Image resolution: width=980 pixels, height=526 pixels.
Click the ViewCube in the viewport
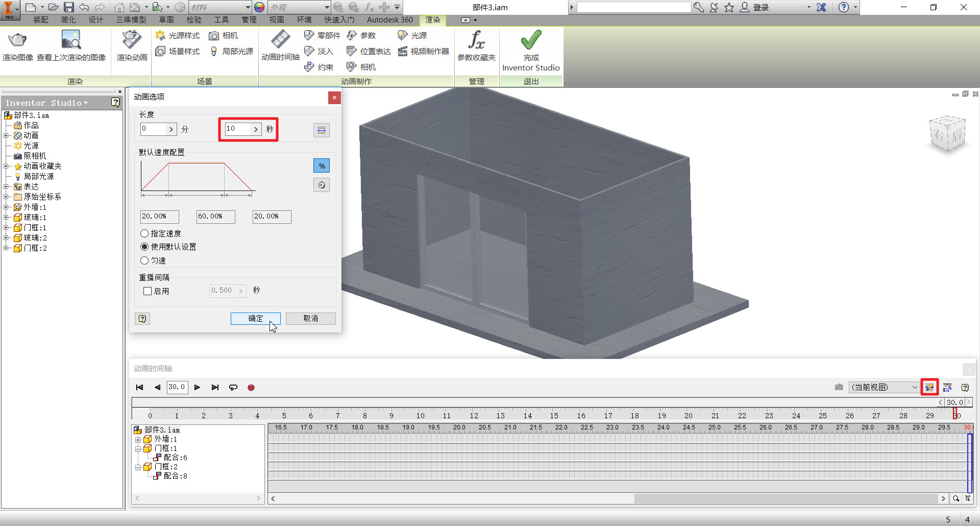pyautogui.click(x=948, y=133)
